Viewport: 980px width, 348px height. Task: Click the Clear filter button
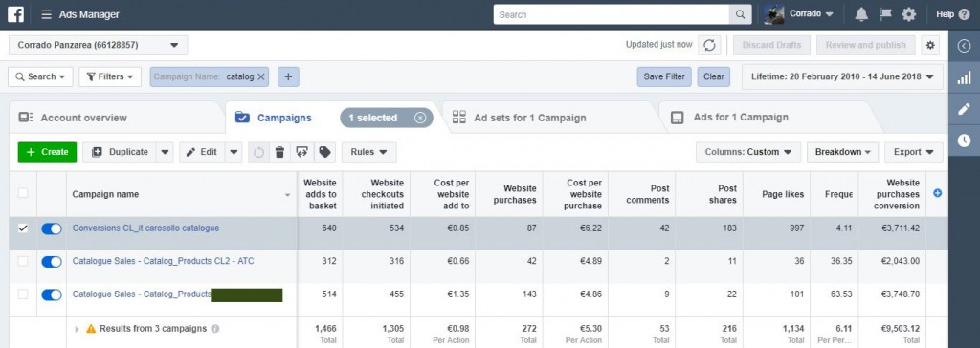click(x=714, y=76)
